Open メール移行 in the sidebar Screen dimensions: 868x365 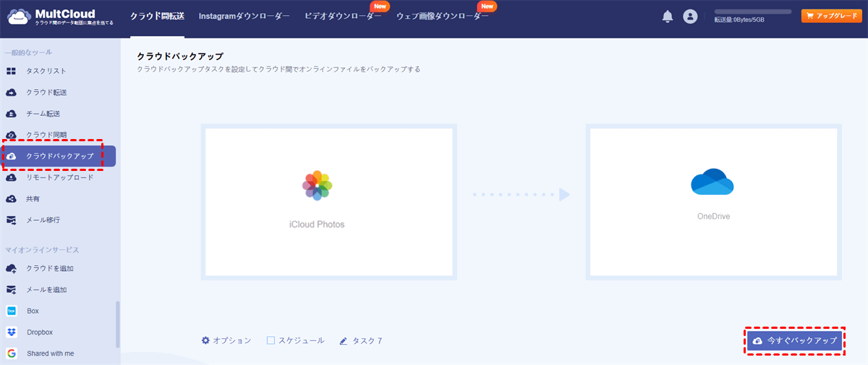click(43, 220)
